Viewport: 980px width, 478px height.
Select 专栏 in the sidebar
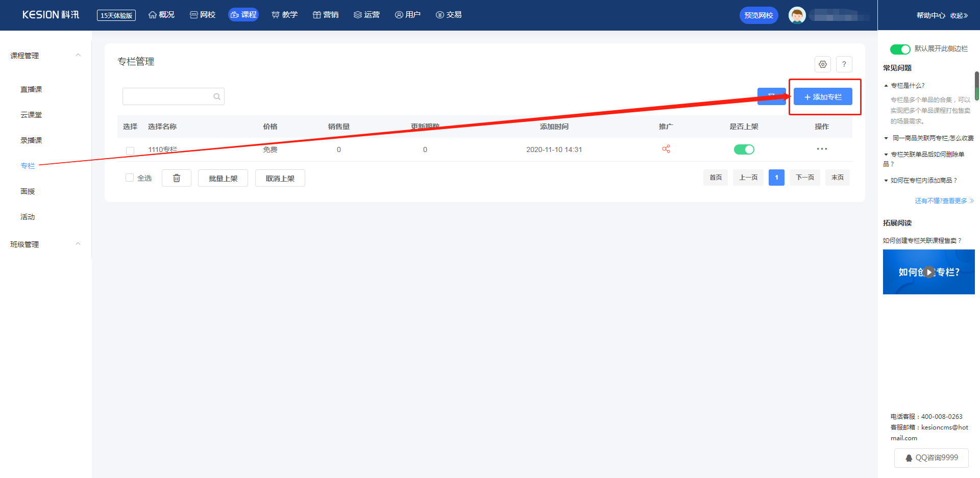(x=28, y=166)
